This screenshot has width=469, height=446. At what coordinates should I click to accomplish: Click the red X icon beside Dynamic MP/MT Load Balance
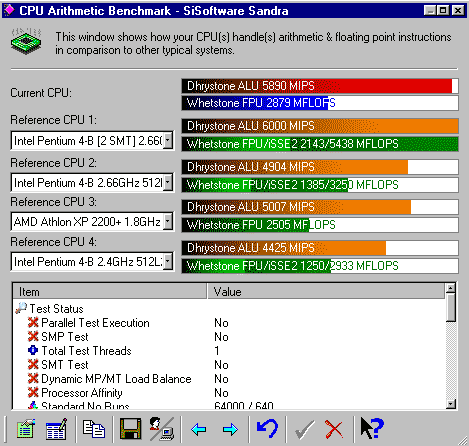click(33, 378)
